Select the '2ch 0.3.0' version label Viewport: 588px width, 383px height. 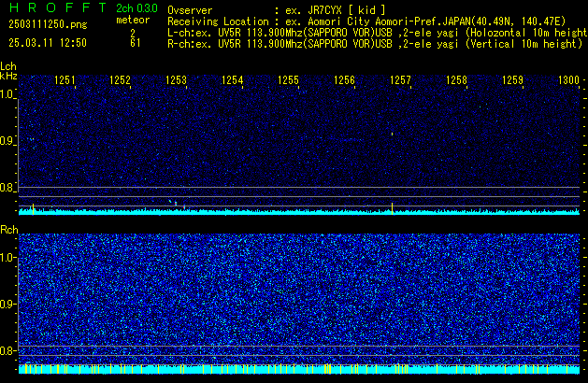click(x=136, y=8)
